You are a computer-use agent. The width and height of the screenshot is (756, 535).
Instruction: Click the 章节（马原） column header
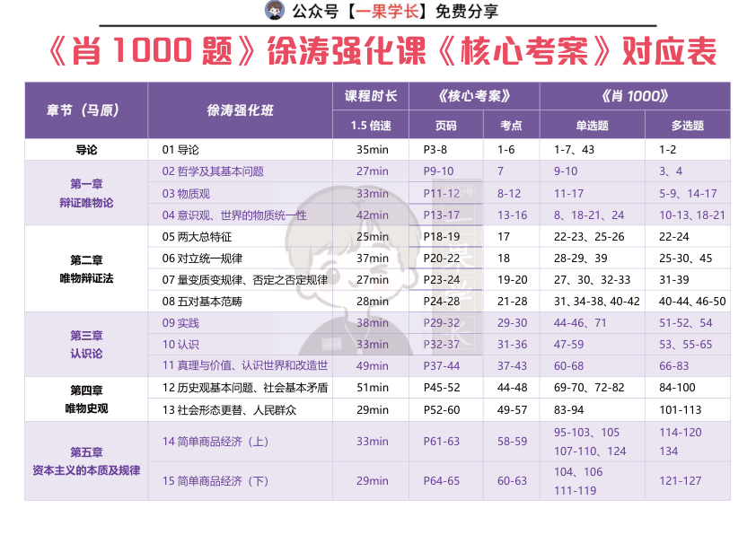pos(86,110)
